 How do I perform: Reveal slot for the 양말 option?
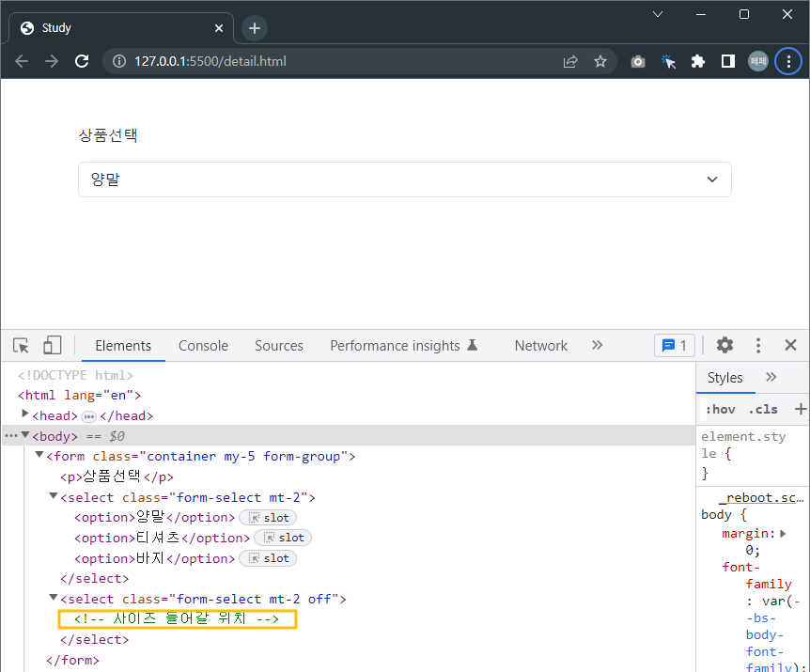(x=268, y=518)
